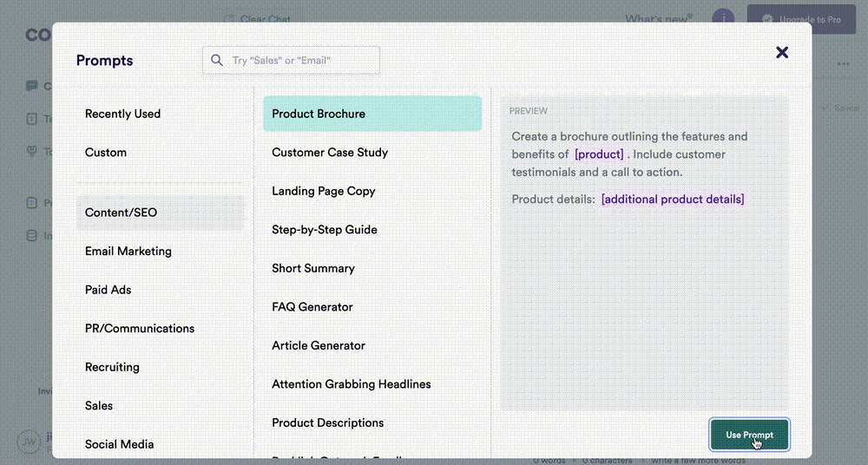Click the [product] placeholder in preview
The width and height of the screenshot is (868, 465).
[599, 154]
